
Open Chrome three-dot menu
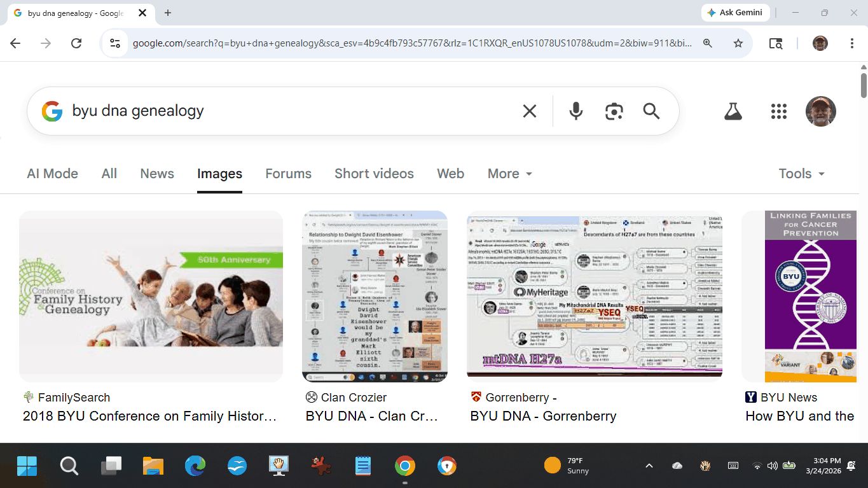(x=851, y=43)
